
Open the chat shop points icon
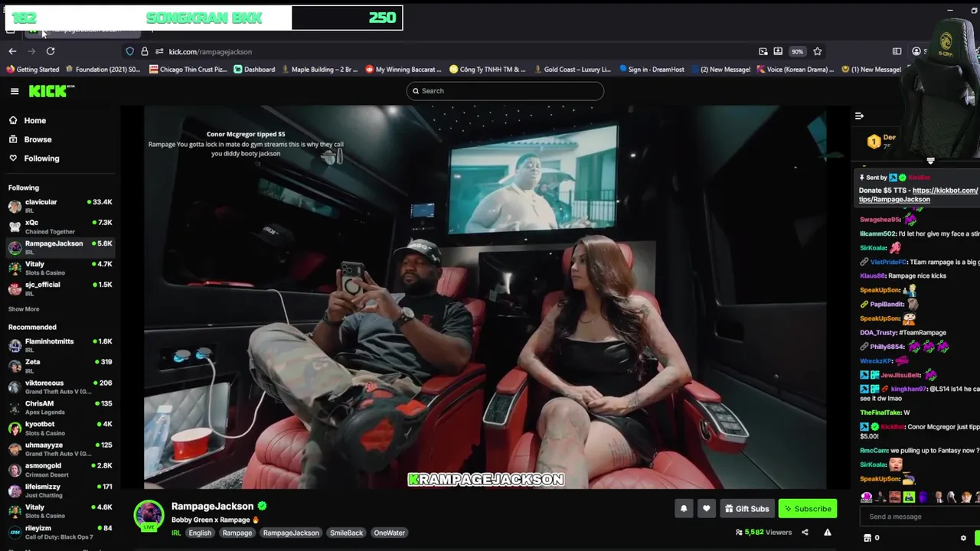point(867,538)
